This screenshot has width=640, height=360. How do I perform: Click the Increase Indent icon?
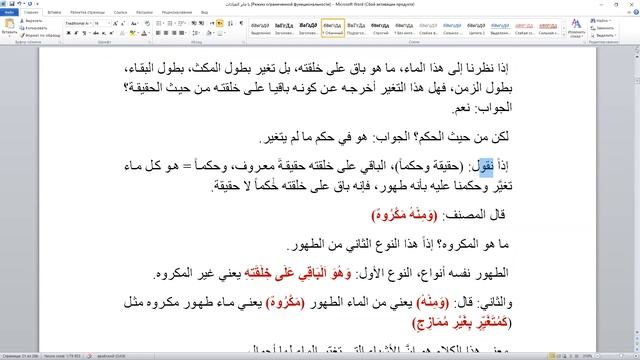point(201,23)
